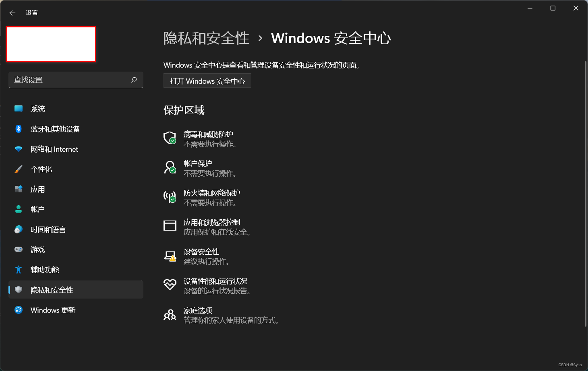
Task: Go to 蓝牙和其他设备 settings
Action: click(76, 129)
